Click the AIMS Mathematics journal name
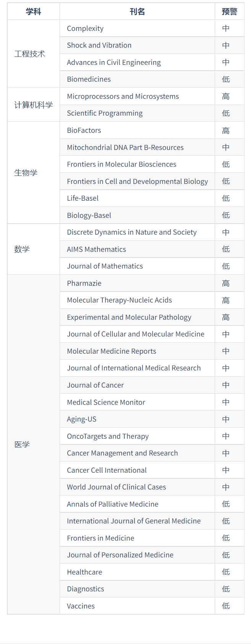Screen dimensions: 251x644 pos(96,250)
